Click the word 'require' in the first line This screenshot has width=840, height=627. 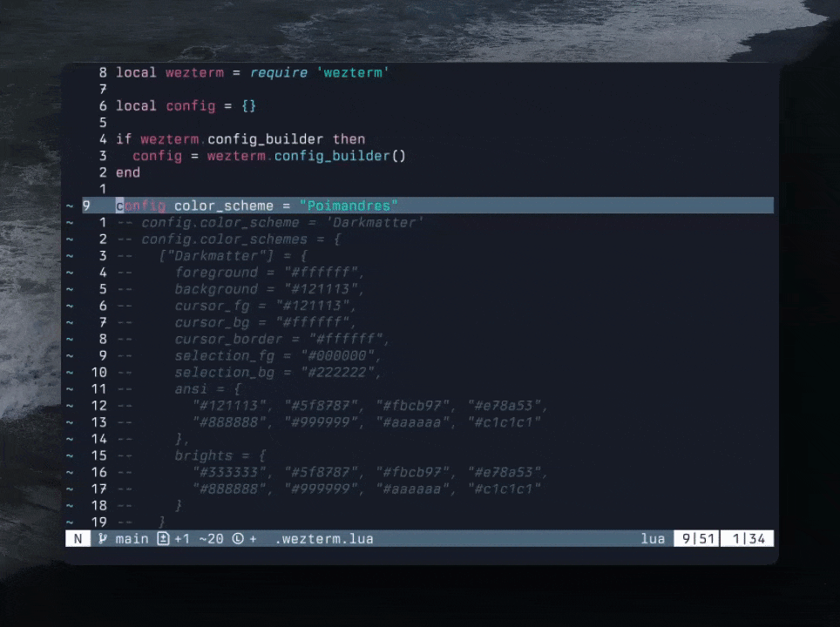coord(279,73)
